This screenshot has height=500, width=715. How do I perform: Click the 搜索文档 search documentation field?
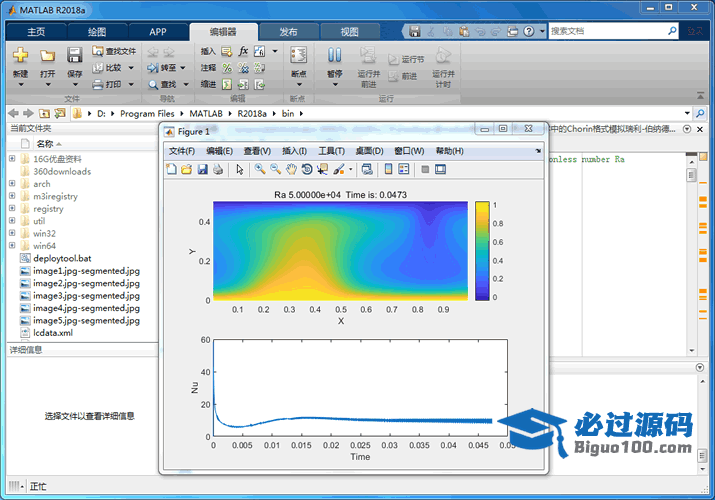(608, 31)
